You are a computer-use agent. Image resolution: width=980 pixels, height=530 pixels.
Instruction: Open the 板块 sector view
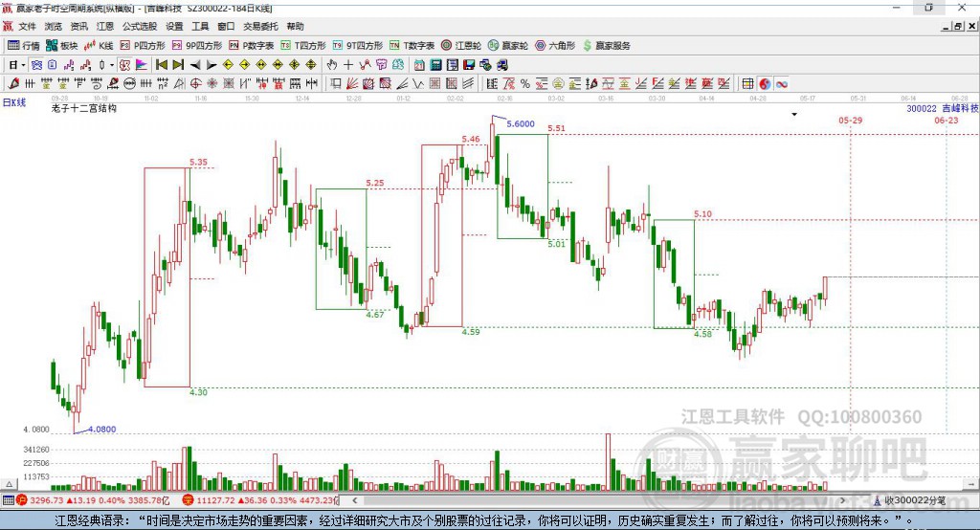[x=61, y=46]
